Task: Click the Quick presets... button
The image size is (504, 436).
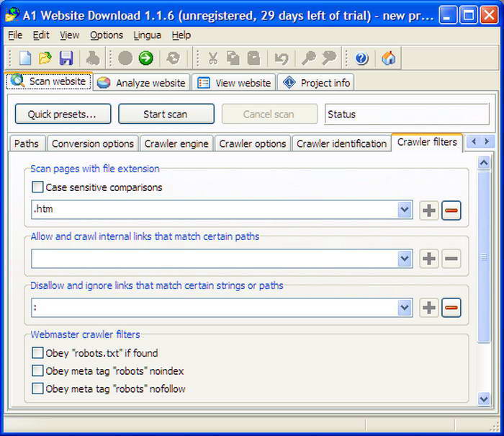Action: tap(63, 114)
